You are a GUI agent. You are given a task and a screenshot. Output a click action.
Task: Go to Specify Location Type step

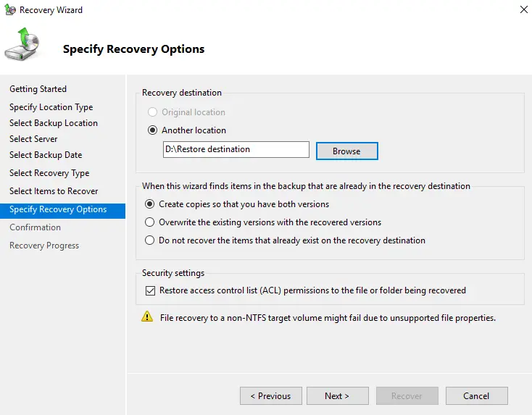51,107
